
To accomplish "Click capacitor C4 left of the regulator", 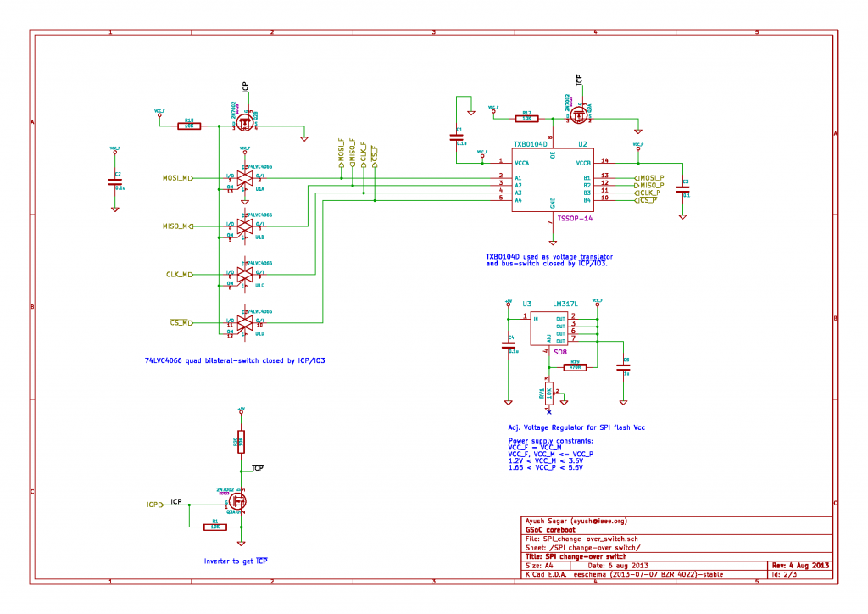I will point(510,346).
